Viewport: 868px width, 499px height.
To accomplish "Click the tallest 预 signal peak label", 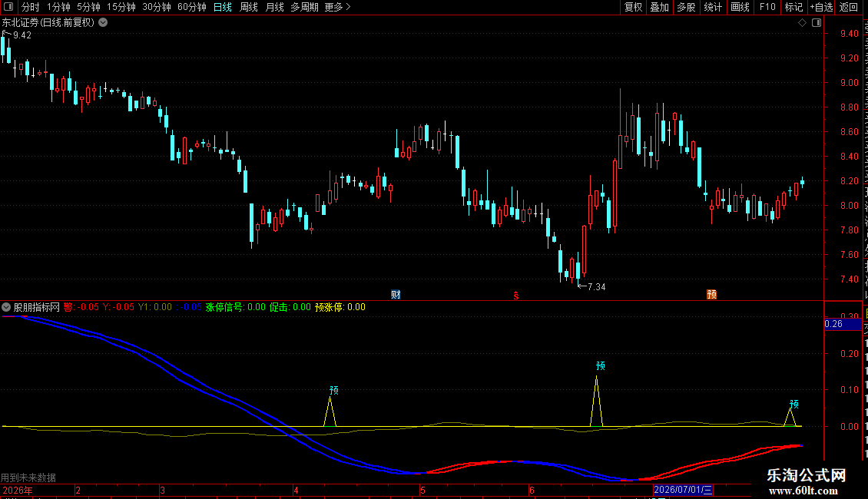I will pos(601,365).
